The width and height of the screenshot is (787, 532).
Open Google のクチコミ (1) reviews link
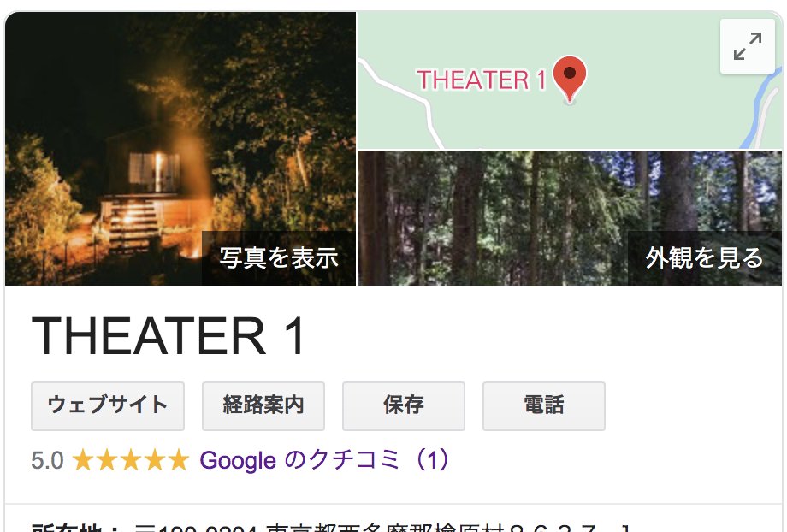(324, 460)
